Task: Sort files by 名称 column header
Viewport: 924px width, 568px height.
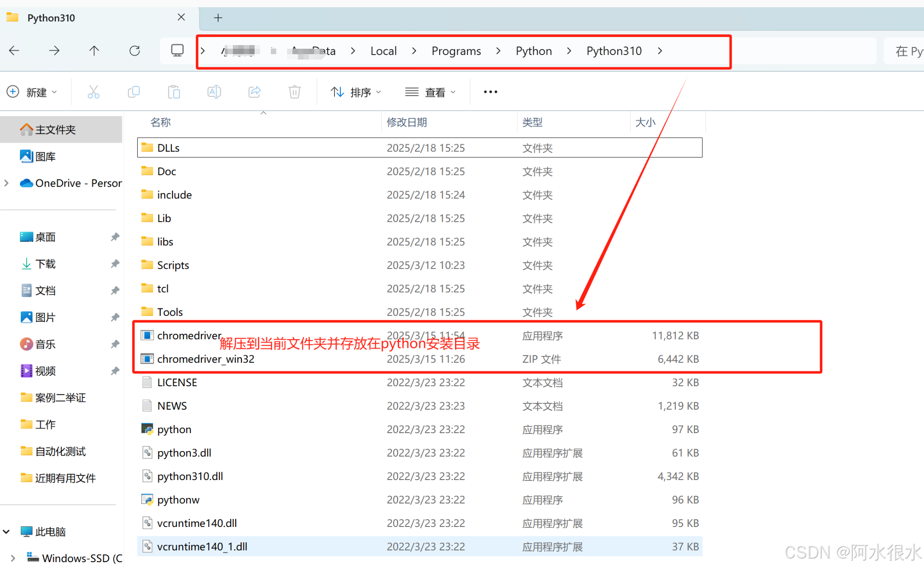Action: 160,122
